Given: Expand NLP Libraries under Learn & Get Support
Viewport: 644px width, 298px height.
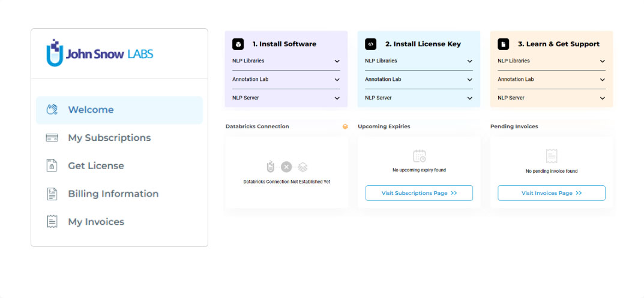Looking at the screenshot, I should point(552,61).
